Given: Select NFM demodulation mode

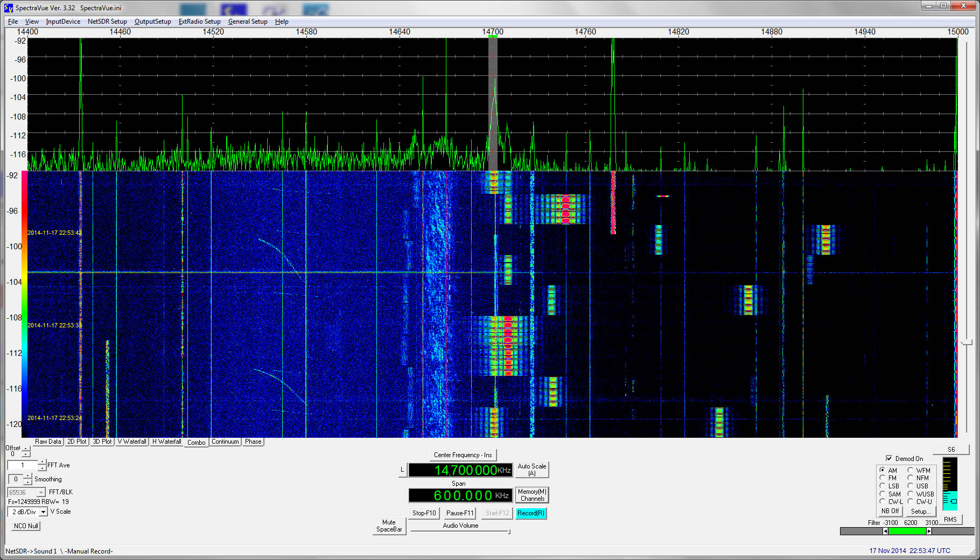Looking at the screenshot, I should click(x=911, y=478).
